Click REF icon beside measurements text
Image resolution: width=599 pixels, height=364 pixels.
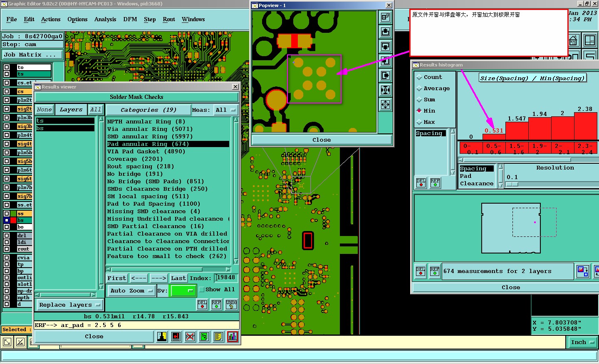coord(435,271)
